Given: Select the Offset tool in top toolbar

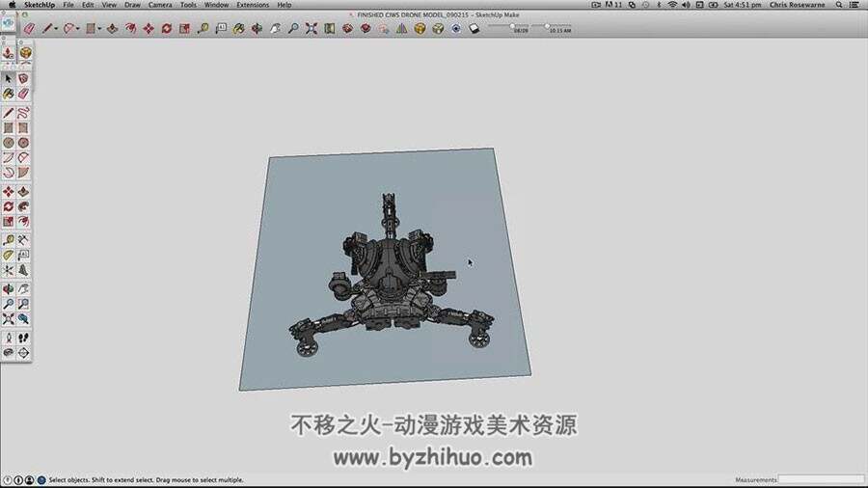Looking at the screenshot, I should coord(130,28).
